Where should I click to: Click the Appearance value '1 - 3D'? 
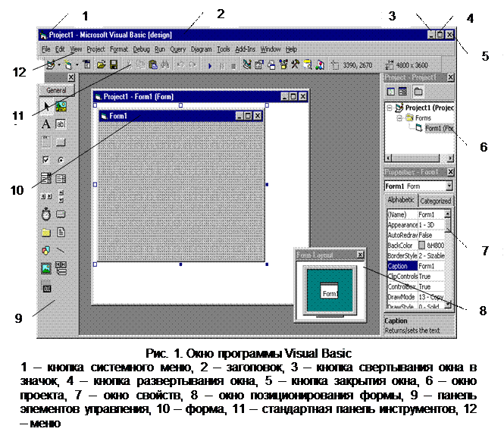click(431, 225)
